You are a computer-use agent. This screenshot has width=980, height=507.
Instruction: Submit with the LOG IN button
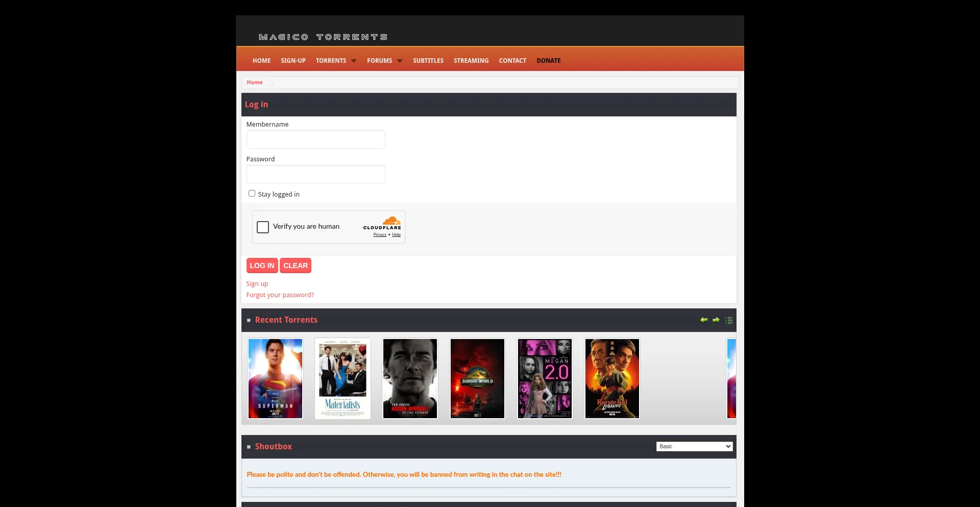tap(262, 265)
